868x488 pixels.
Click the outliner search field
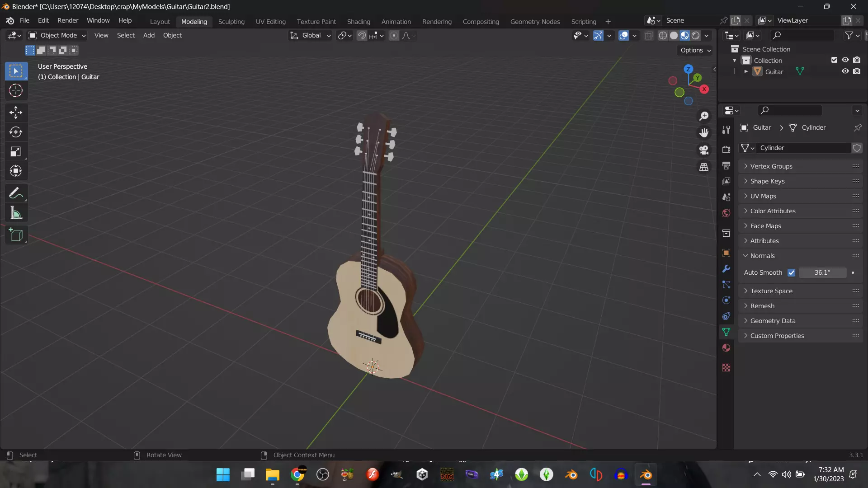[x=802, y=35]
